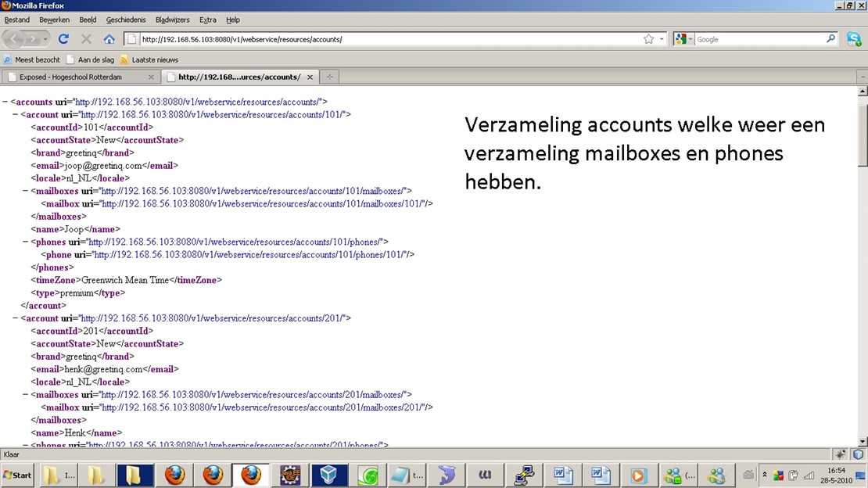Screen dimensions: 868x488
Task: Click the Home icon in navigation bar
Action: click(109, 38)
